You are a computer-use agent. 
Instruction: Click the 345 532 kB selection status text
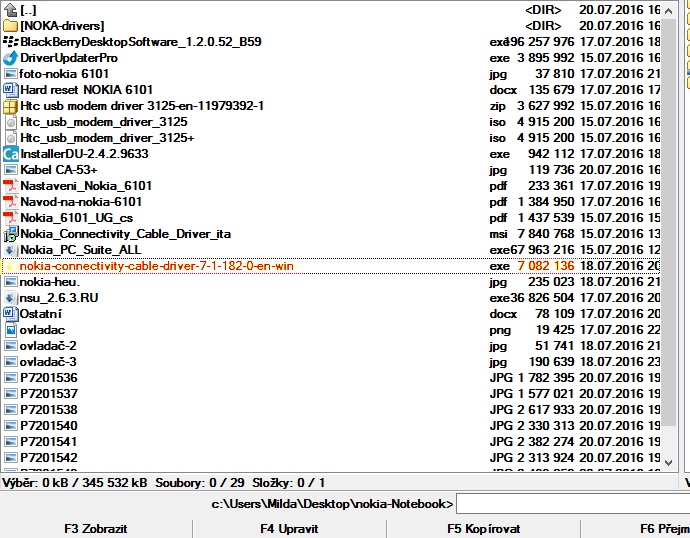pyautogui.click(x=115, y=483)
